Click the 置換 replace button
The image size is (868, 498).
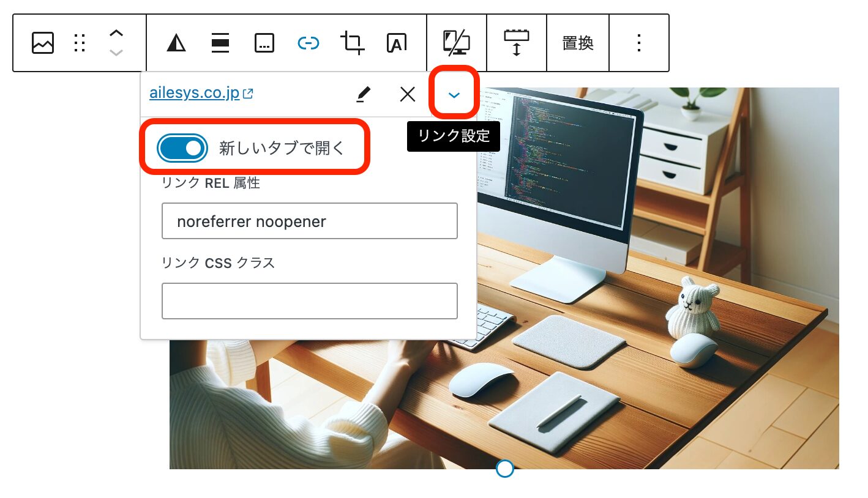[x=578, y=43]
